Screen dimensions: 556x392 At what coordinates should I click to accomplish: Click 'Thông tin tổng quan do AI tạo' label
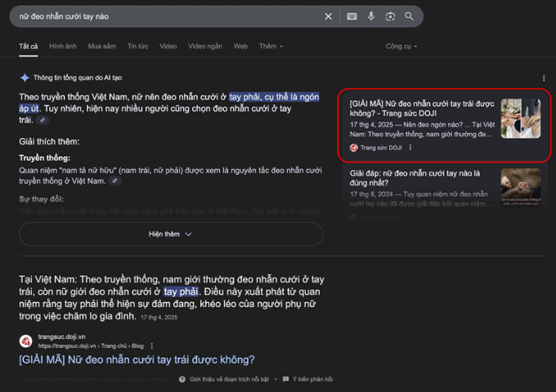coord(78,78)
